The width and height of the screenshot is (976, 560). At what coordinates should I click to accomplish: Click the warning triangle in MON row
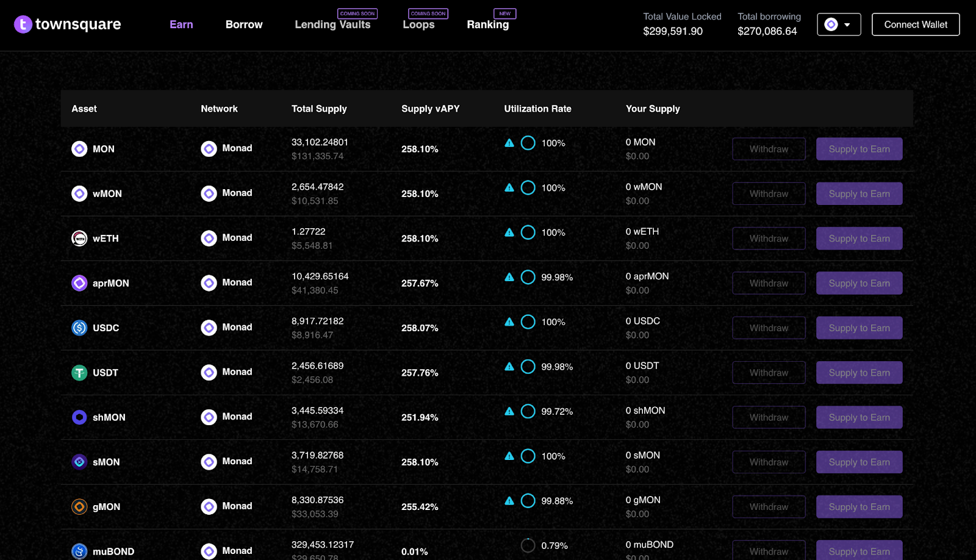[x=509, y=143]
